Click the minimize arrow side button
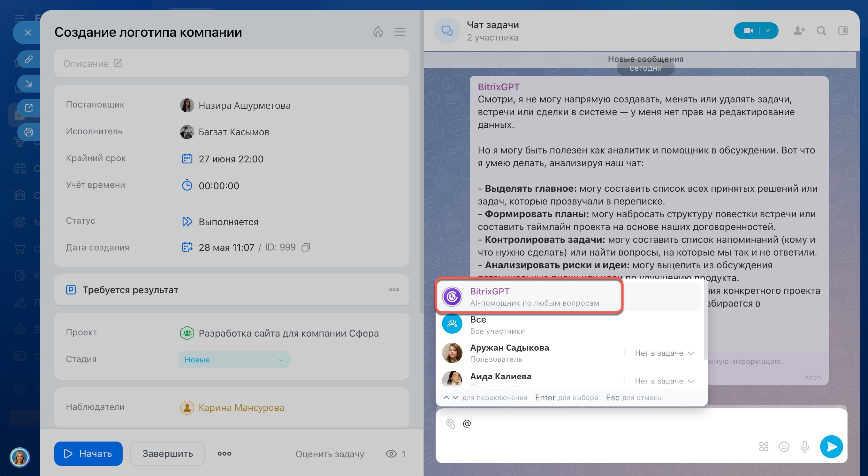This screenshot has width=868, height=476. [x=29, y=84]
